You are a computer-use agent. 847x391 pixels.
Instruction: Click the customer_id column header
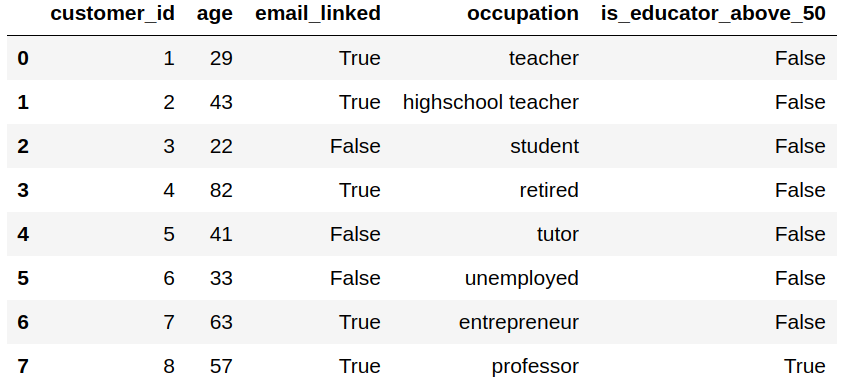(112, 14)
